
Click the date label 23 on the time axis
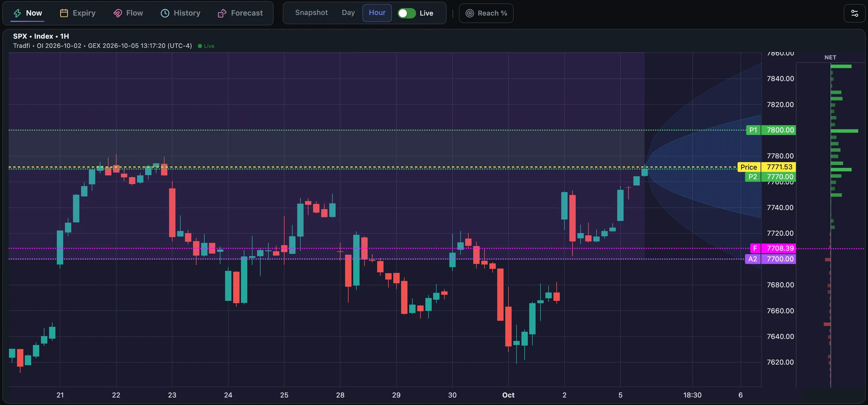(172, 395)
